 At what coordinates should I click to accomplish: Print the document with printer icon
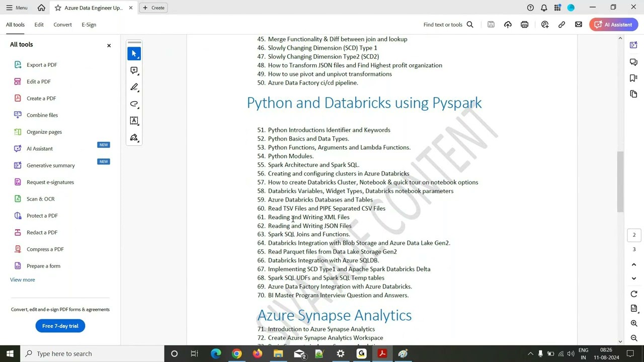click(x=524, y=25)
